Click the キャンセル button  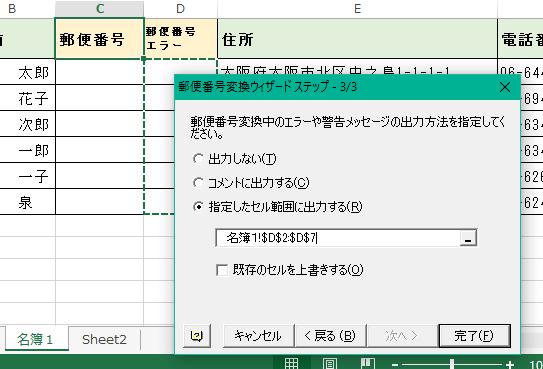coord(258,336)
